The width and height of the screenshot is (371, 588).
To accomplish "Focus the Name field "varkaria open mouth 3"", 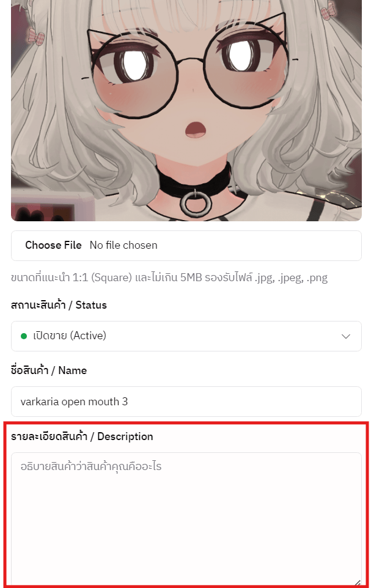I will (186, 402).
